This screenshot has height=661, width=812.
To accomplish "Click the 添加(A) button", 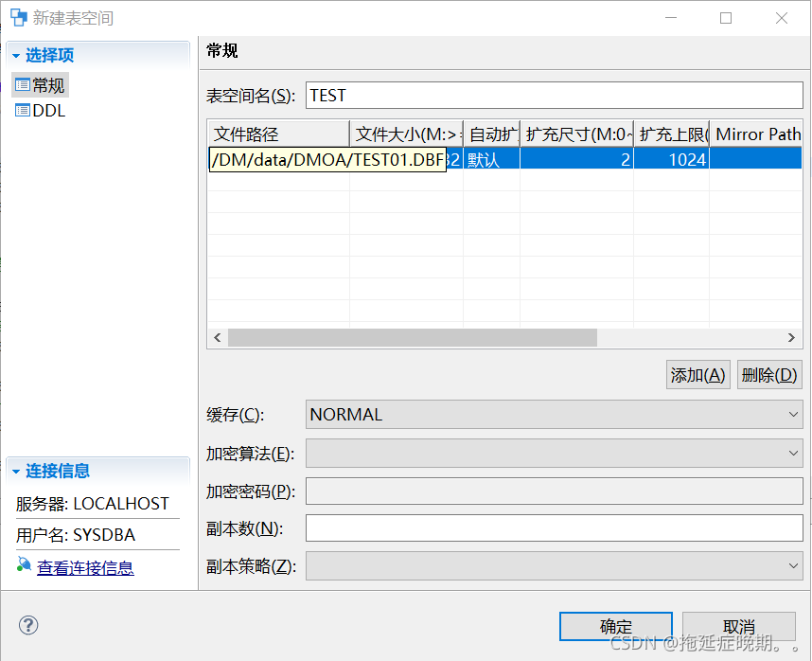I will pyautogui.click(x=698, y=374).
